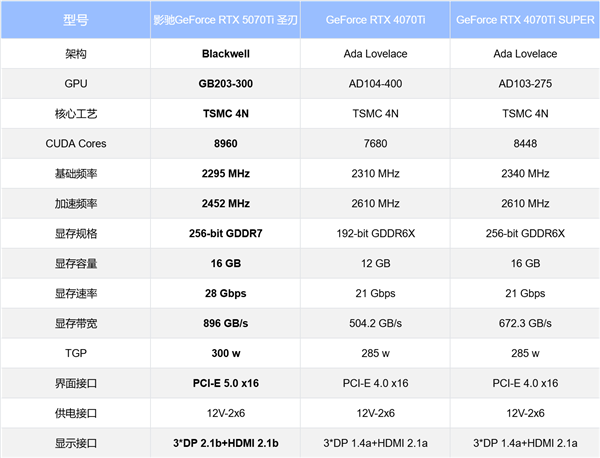Select the Blackwell architecture cell
Viewport: 600px width, 458px height.
pyautogui.click(x=225, y=53)
